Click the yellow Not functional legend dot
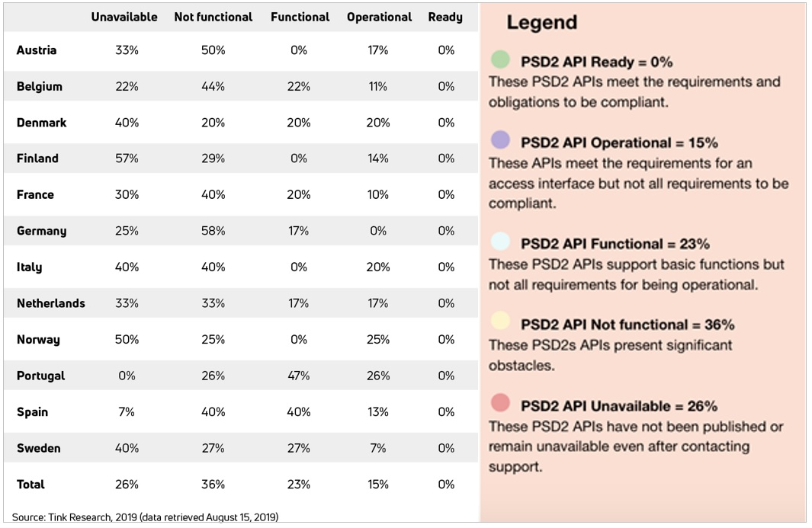This screenshot has height=528, width=812. [500, 322]
